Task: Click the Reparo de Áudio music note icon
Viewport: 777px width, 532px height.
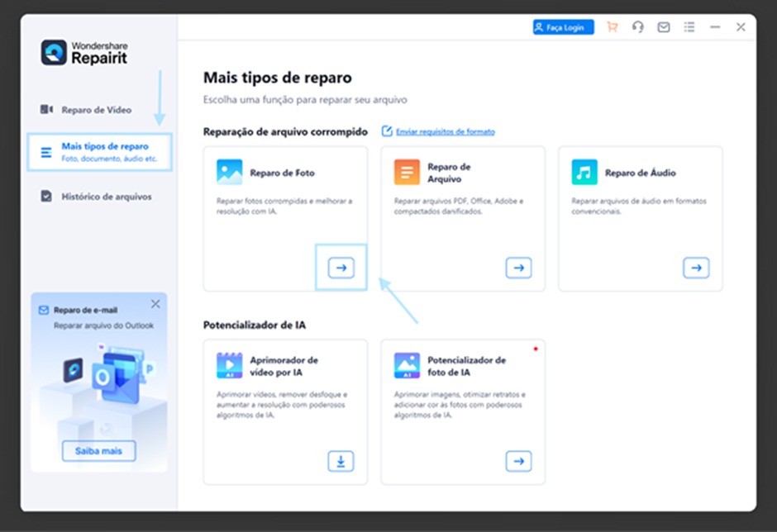Action: [584, 173]
